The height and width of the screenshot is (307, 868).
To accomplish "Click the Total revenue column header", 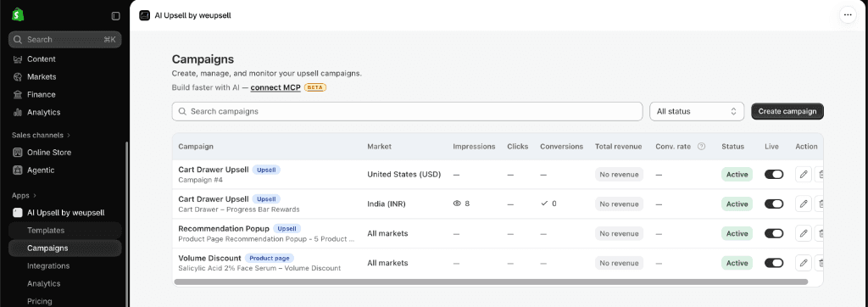I will pos(618,147).
